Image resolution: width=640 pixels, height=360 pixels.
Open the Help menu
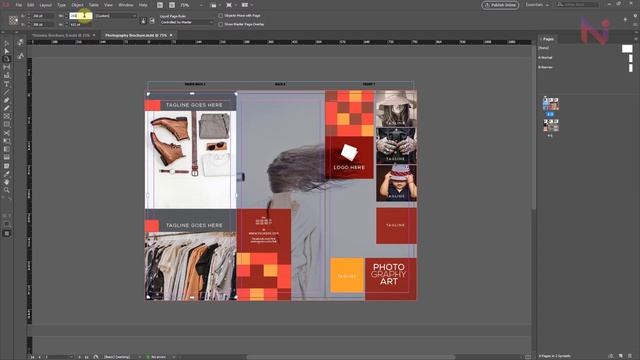click(143, 5)
